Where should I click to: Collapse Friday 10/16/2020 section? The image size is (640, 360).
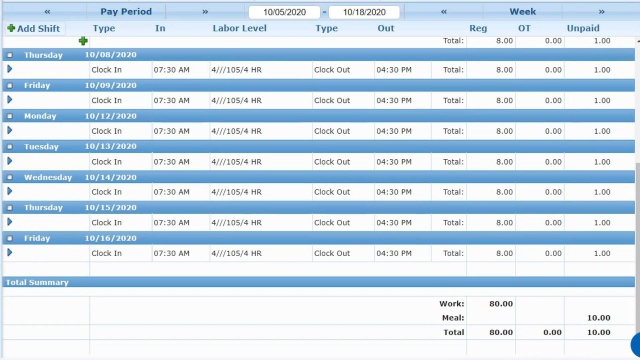10,238
